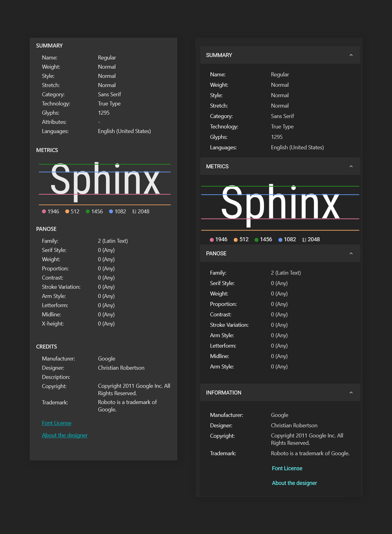Click orange dot beside 512 in left panel

[x=67, y=212]
